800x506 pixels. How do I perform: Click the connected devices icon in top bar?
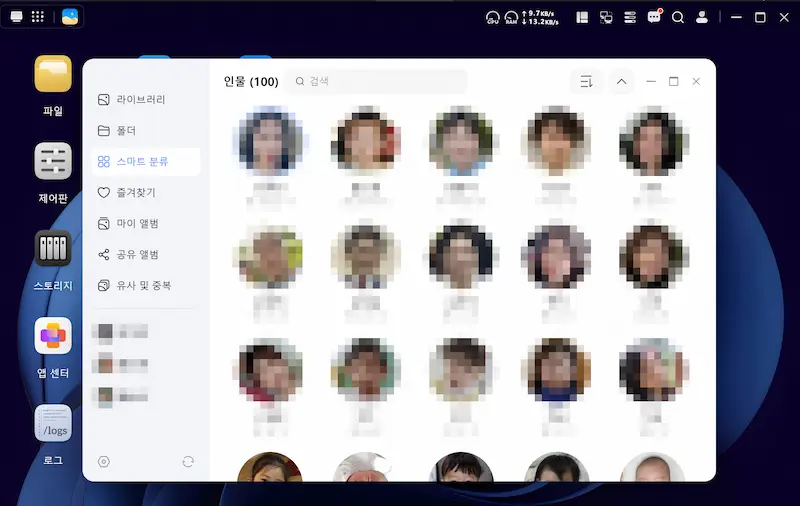click(x=606, y=17)
